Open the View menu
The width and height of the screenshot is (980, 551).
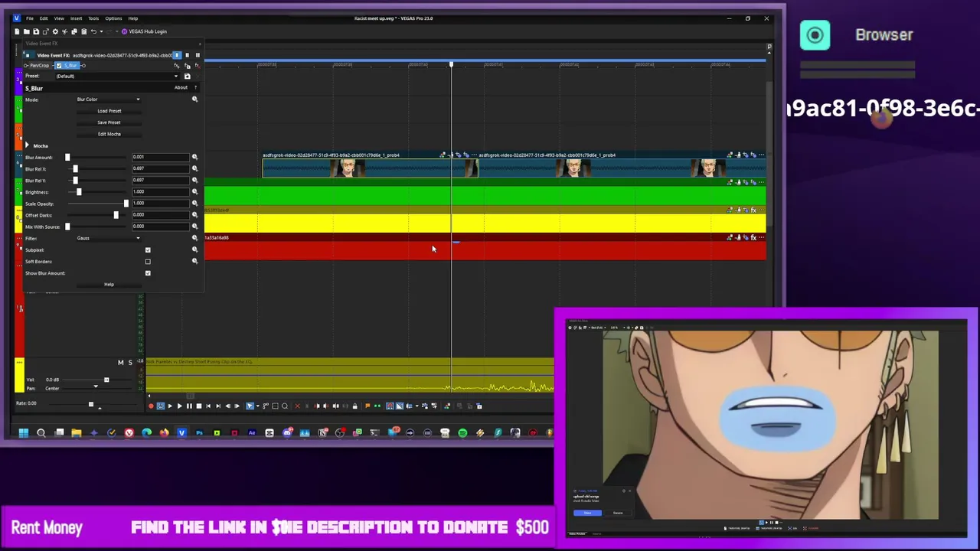click(x=59, y=18)
